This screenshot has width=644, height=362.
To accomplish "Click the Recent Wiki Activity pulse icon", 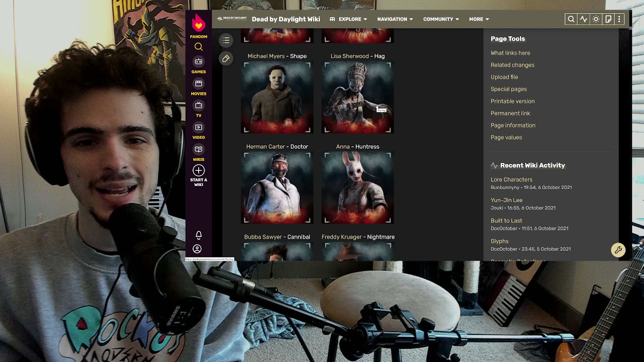I will 494,165.
